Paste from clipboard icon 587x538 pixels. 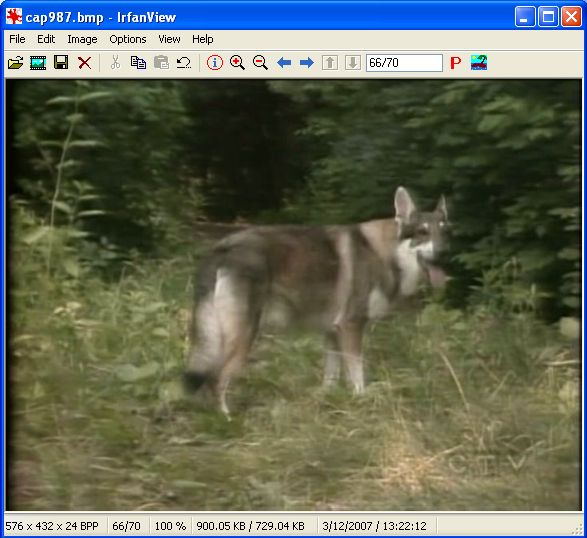click(161, 63)
